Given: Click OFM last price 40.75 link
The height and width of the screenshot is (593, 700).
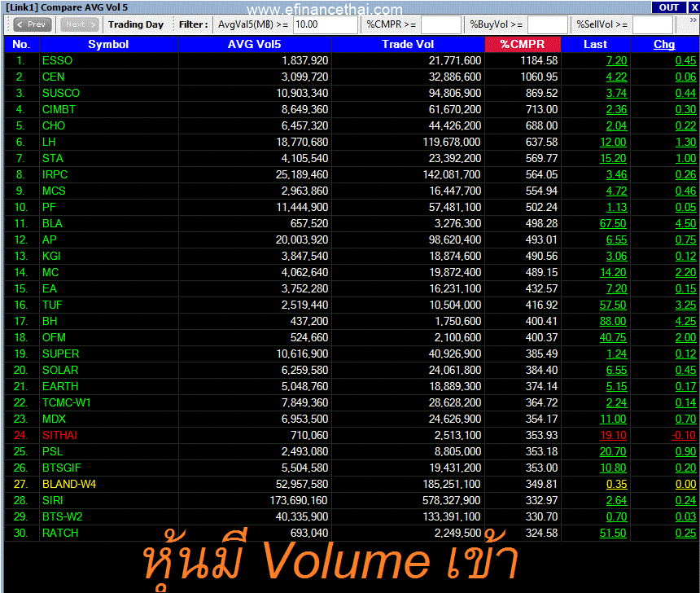Looking at the screenshot, I should point(614,337).
